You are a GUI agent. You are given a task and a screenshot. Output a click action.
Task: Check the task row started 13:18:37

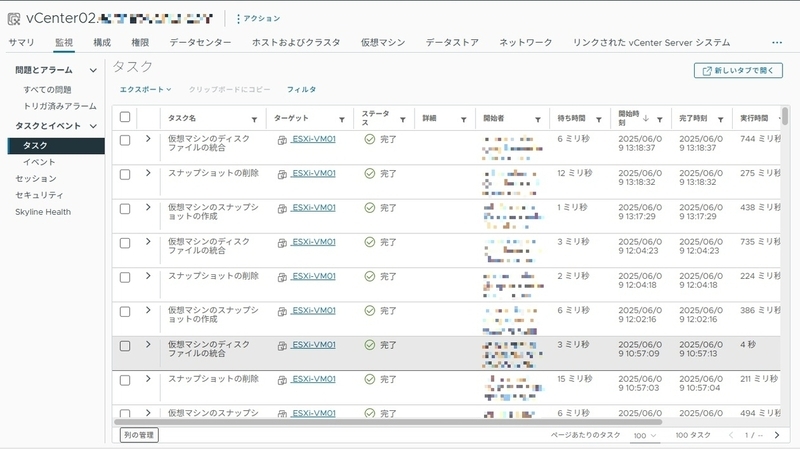124,140
